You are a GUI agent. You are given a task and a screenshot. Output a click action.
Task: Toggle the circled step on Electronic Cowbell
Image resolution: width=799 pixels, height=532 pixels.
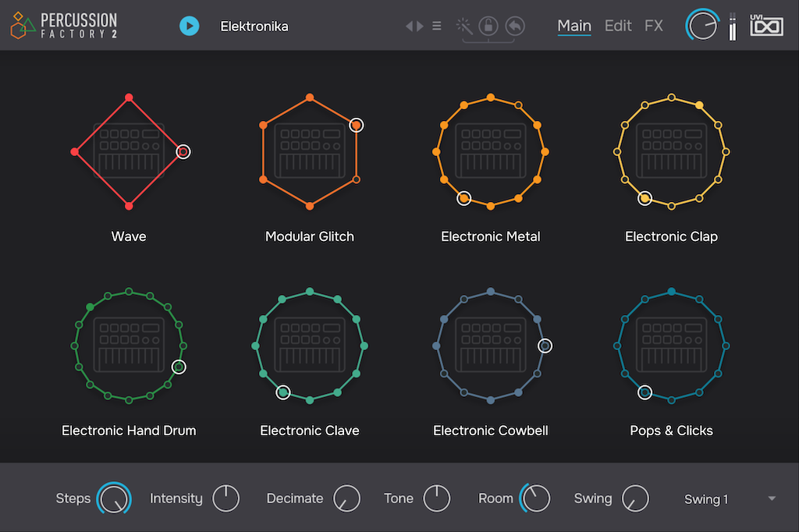click(545, 346)
